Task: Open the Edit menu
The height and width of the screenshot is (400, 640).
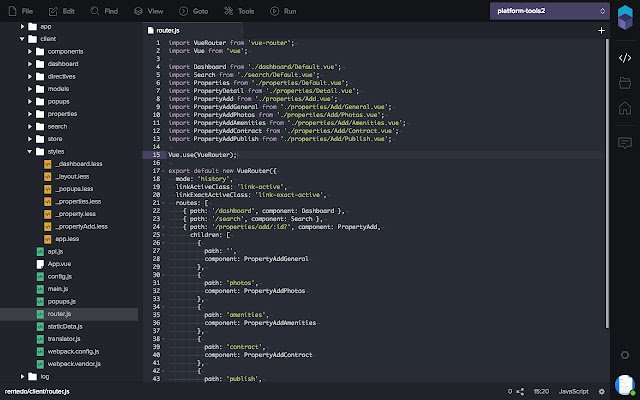Action: pyautogui.click(x=62, y=11)
